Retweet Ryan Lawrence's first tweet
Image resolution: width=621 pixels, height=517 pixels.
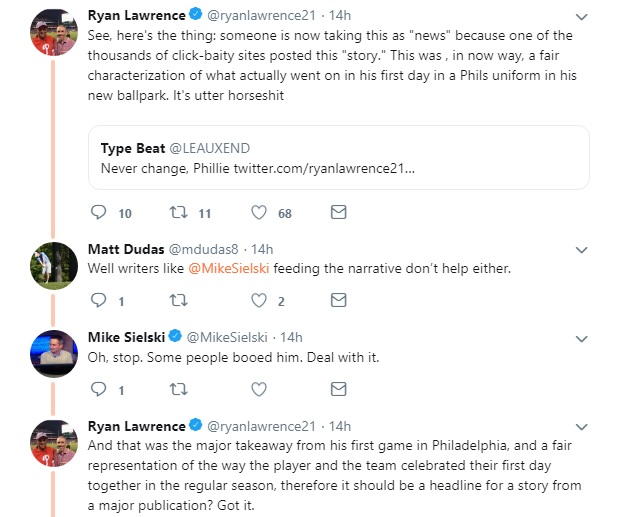tap(178, 213)
